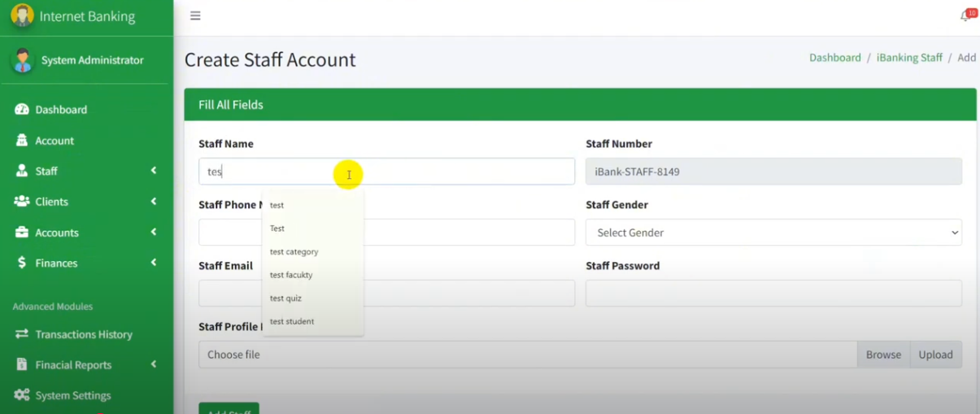Click the Internet Banking logo icon
This screenshot has width=980, height=414.
coord(22,15)
